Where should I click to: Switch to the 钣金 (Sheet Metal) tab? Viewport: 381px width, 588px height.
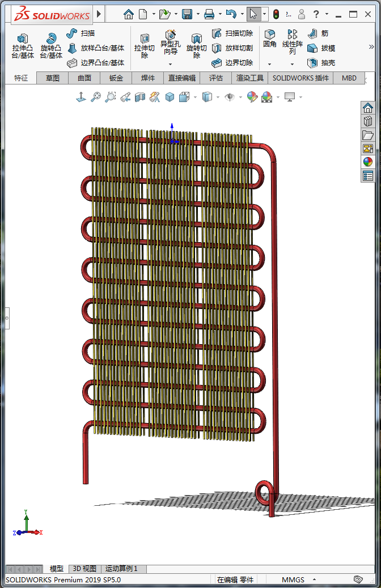[x=116, y=78]
